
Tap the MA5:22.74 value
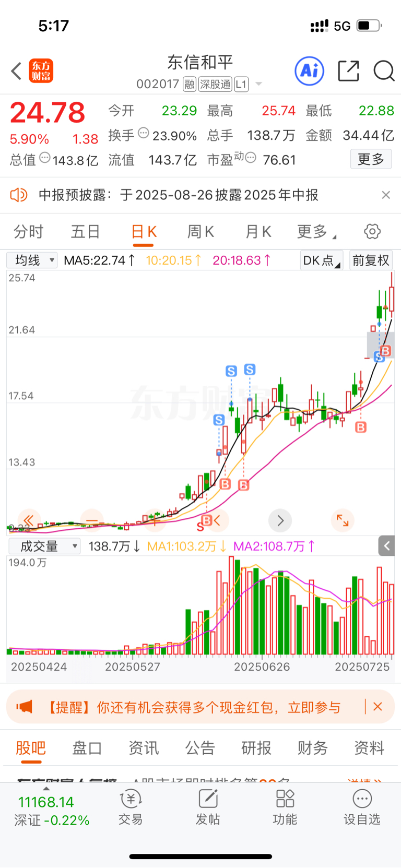pos(100,260)
